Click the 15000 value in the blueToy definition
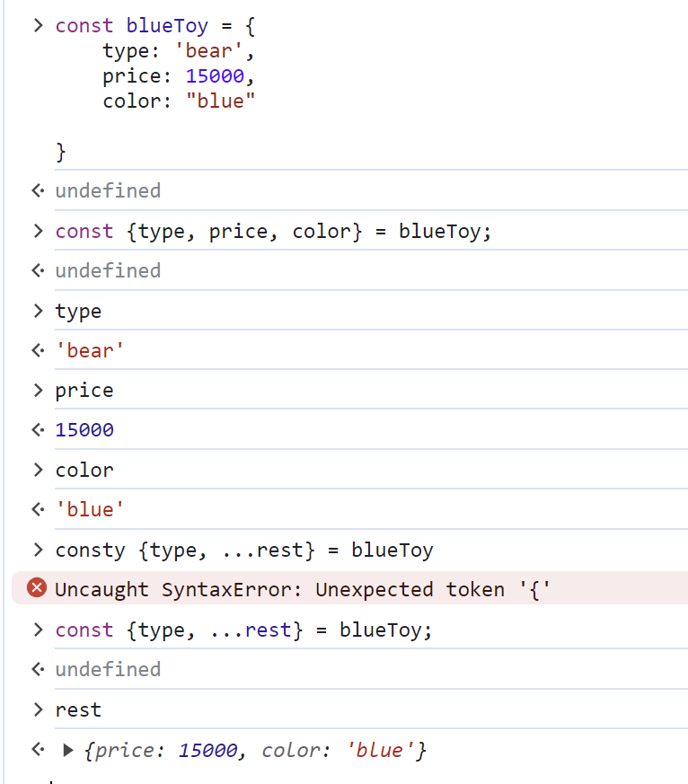Image resolution: width=688 pixels, height=784 pixels. (215, 76)
